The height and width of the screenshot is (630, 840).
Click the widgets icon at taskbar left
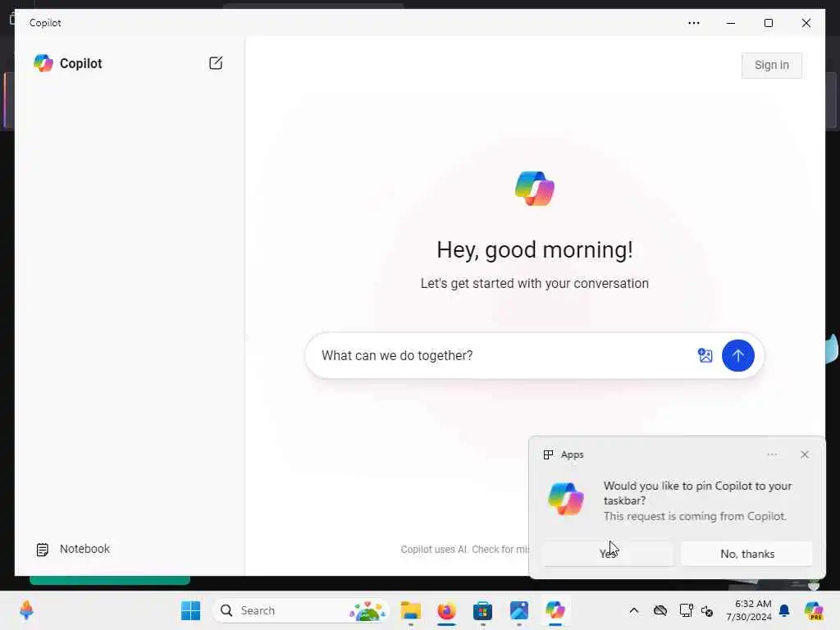26,610
